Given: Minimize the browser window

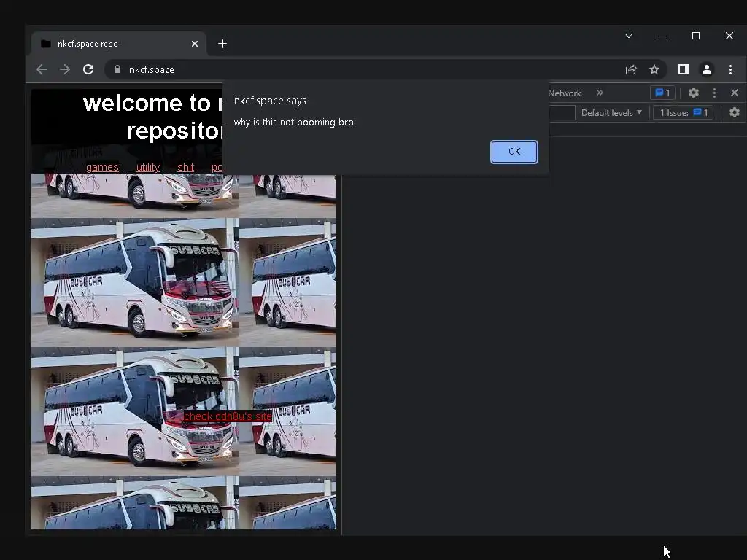Looking at the screenshot, I should point(662,36).
